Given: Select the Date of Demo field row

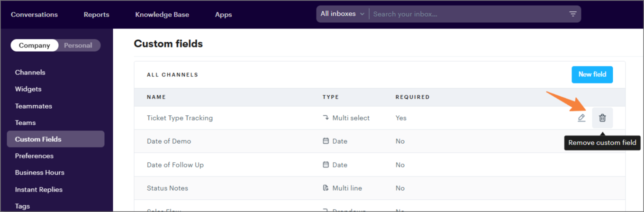Looking at the screenshot, I should coord(169,141).
